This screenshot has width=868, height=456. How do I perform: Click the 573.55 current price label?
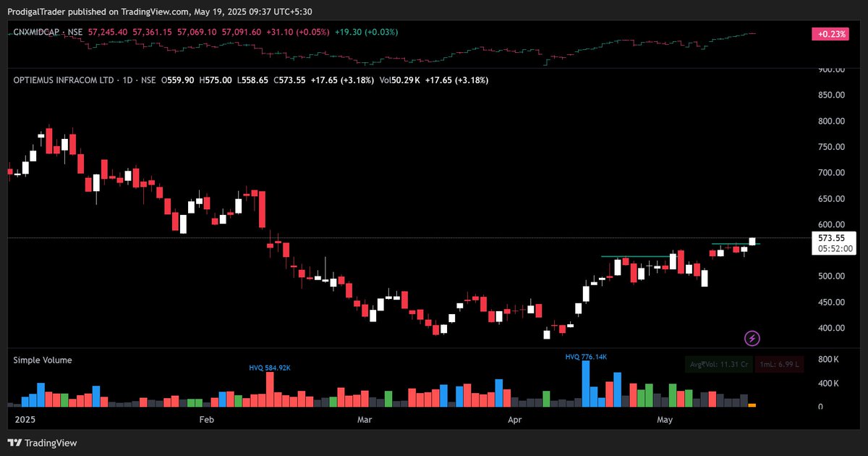click(x=831, y=238)
